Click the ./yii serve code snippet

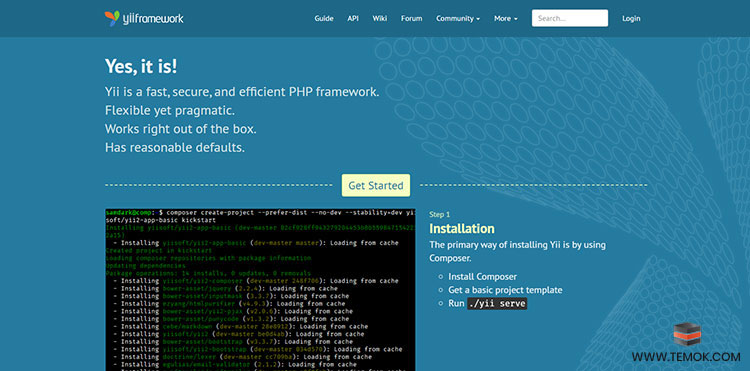tap(497, 303)
